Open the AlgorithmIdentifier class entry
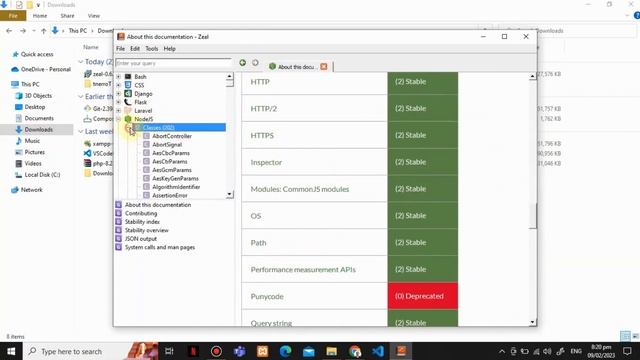The height and width of the screenshot is (360, 640). click(176, 187)
